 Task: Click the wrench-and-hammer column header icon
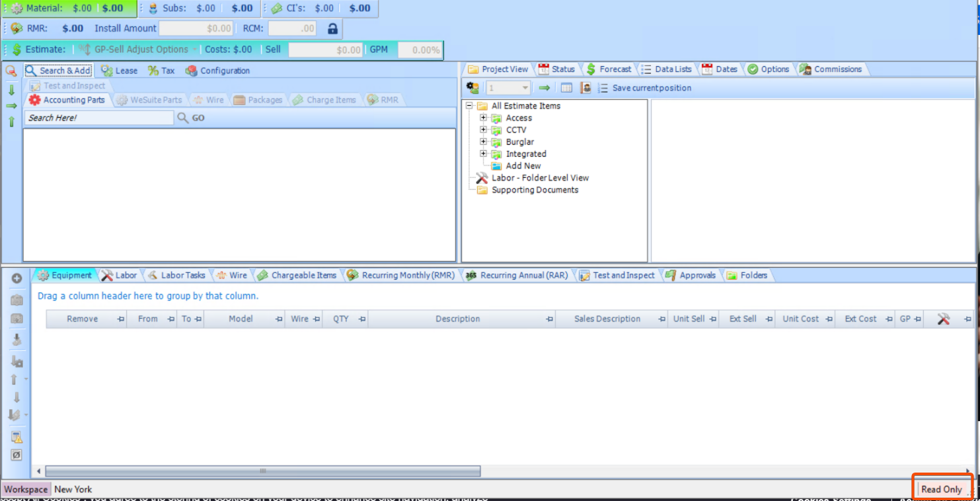(x=944, y=319)
